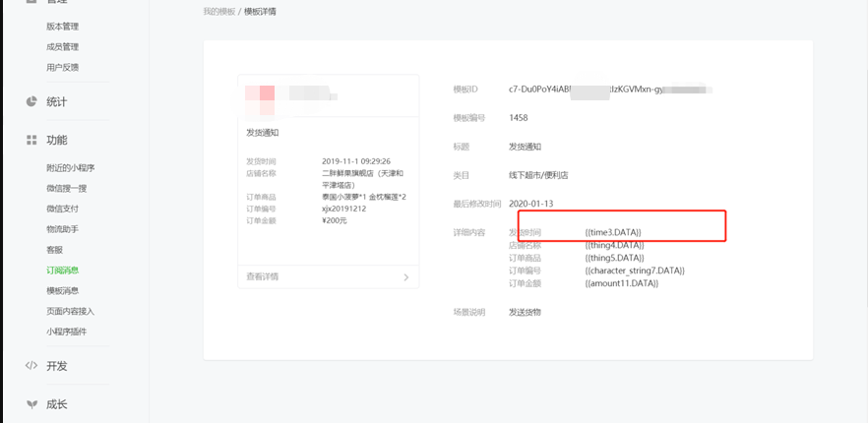Click the 成长 sprout icon

pyautogui.click(x=31, y=404)
